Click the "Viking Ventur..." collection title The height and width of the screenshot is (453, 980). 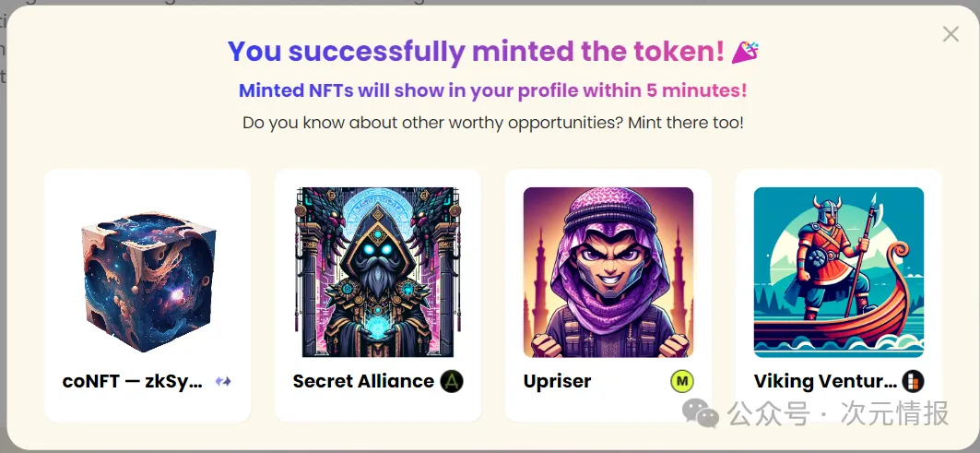coord(825,381)
